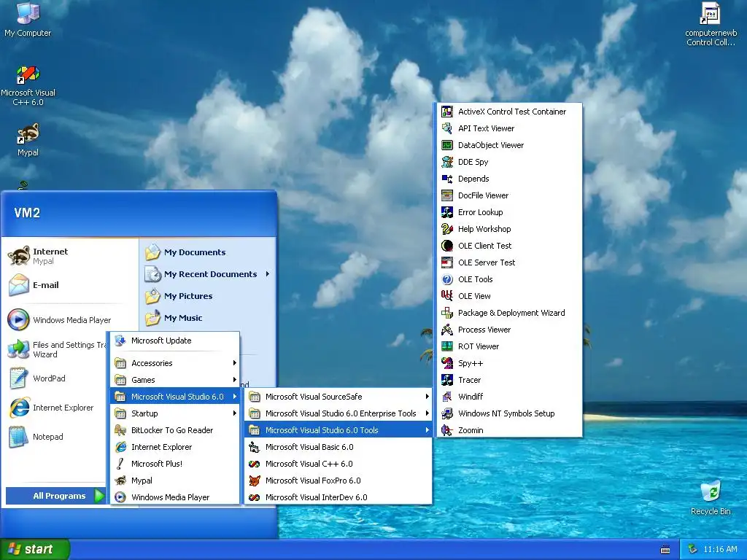Image resolution: width=747 pixels, height=560 pixels.
Task: Select Windows Media Player in All Programs list
Action: coord(174,497)
